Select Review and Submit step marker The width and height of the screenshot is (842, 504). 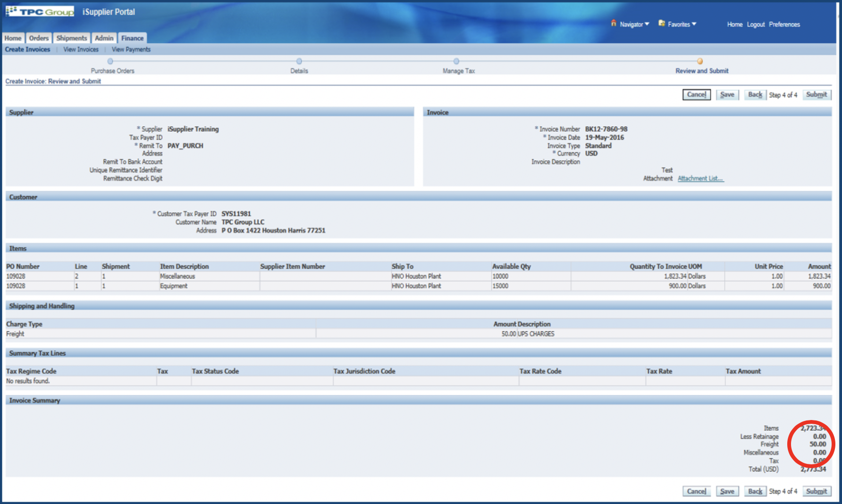click(700, 61)
